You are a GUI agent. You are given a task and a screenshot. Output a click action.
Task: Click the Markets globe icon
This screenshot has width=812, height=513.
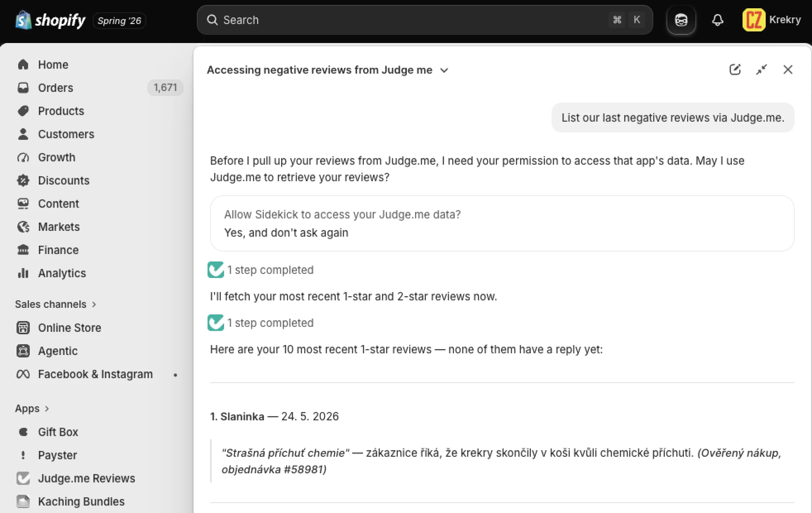pyautogui.click(x=23, y=227)
